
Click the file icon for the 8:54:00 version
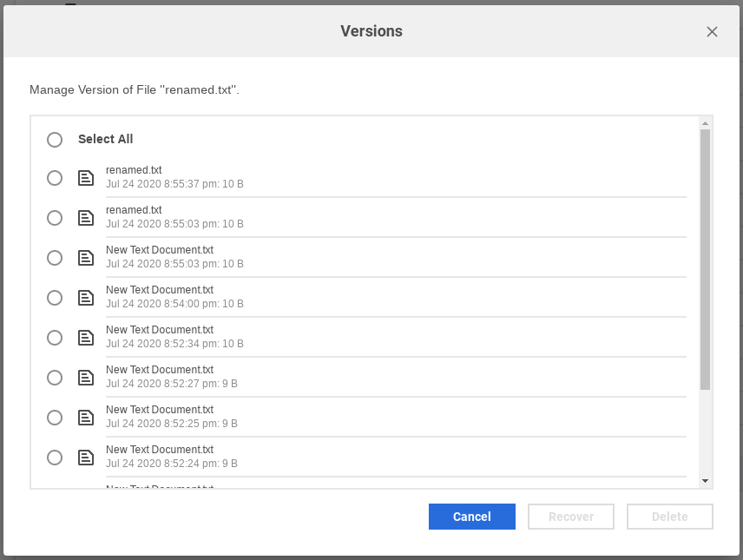(86, 297)
